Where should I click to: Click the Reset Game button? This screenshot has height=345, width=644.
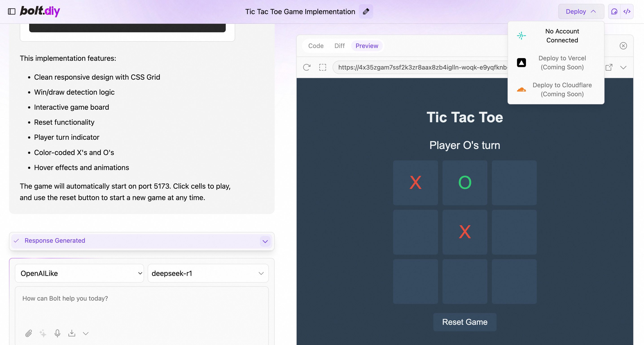(464, 322)
